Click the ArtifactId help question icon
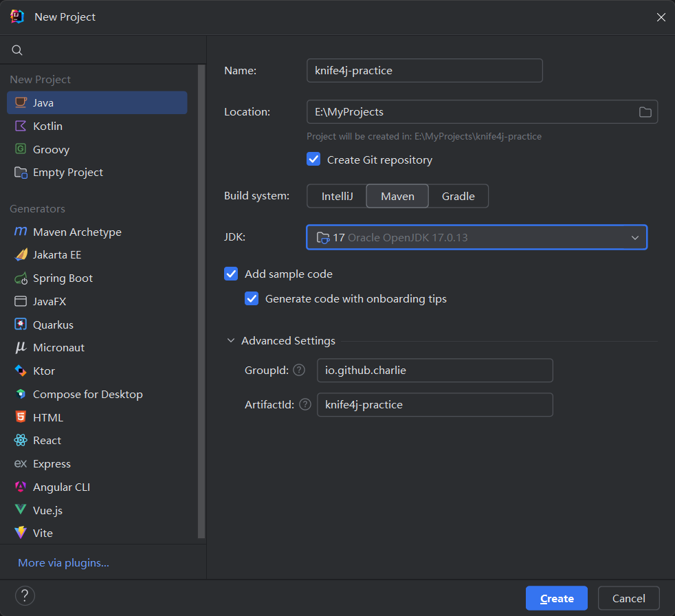675x616 pixels. point(305,404)
